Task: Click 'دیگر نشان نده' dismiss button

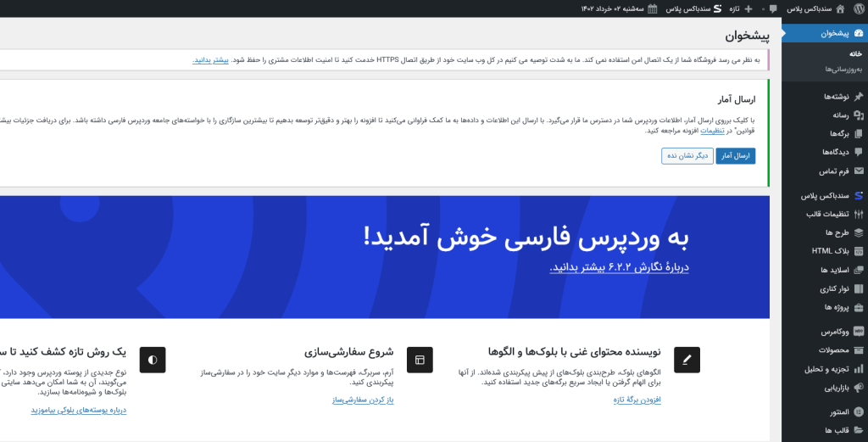Action: click(687, 155)
